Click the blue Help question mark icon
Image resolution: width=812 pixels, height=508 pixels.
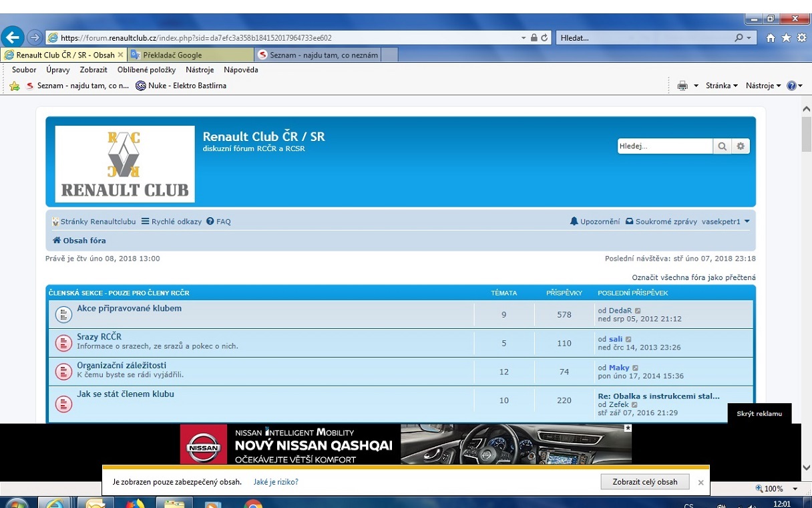point(791,86)
